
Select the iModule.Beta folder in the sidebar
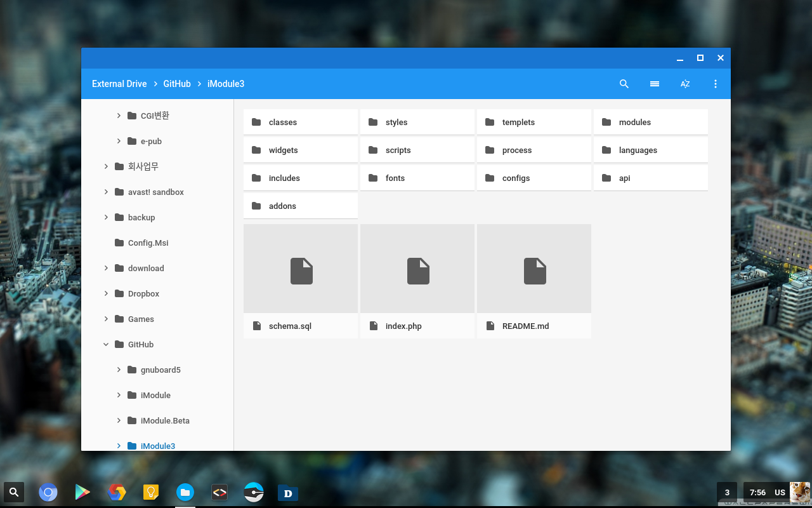point(165,420)
